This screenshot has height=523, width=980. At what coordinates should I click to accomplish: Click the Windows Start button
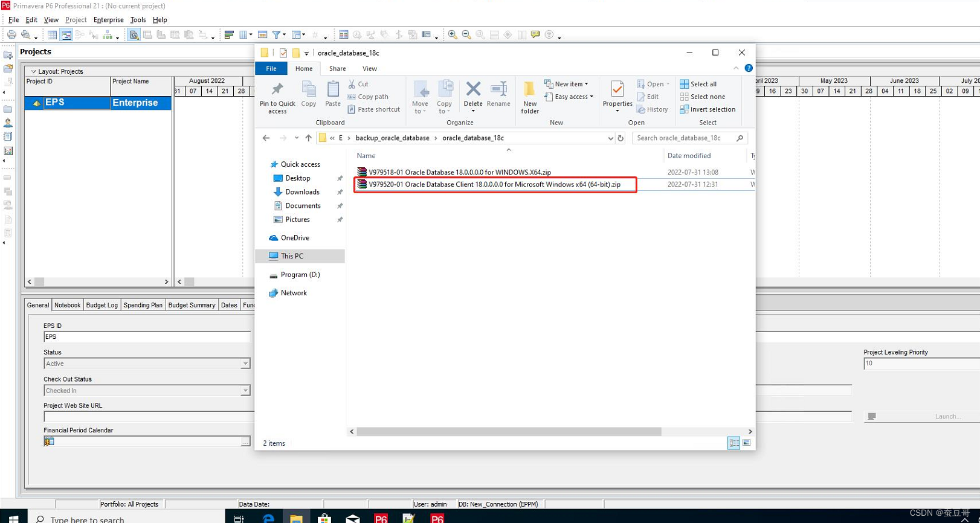[13, 518]
